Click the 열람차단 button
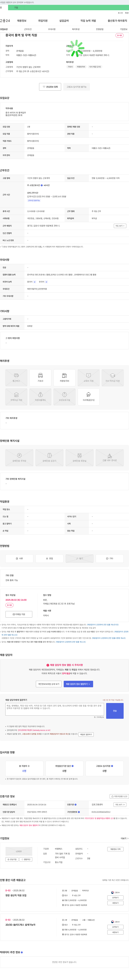 coord(26,859)
